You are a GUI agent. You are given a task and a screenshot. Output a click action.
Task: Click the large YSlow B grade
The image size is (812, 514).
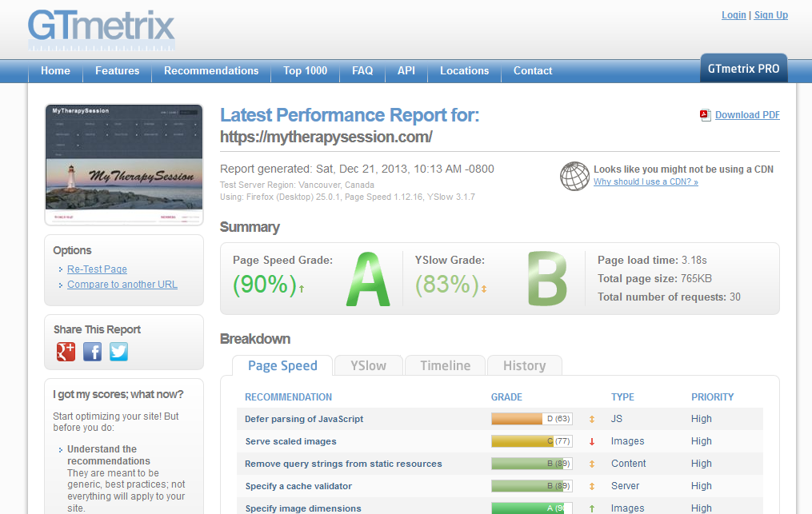(547, 279)
